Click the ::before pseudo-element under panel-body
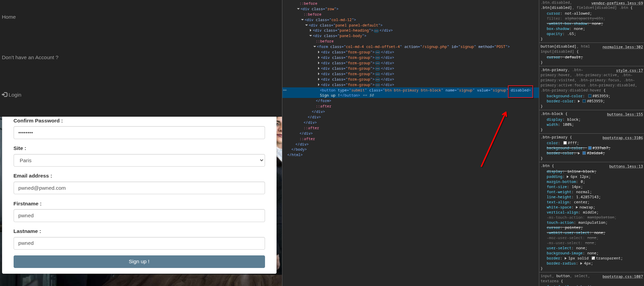Screen dimensions: 644x286 click(x=325, y=41)
